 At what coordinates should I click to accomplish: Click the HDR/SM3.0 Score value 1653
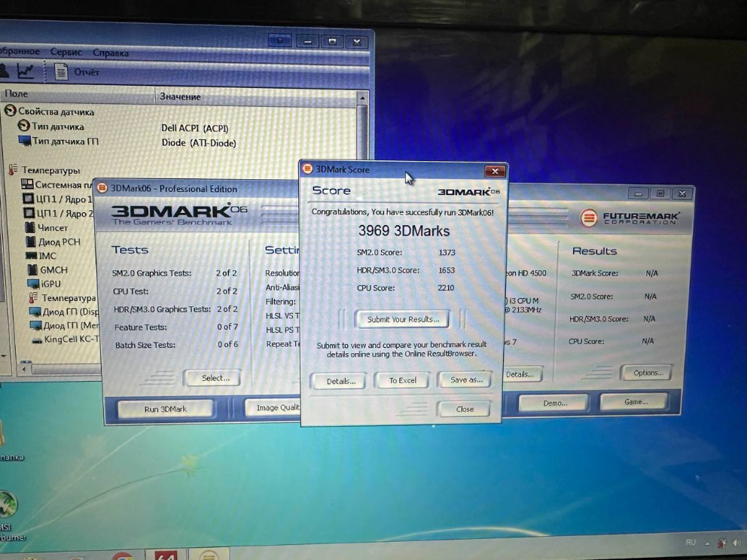coord(447,270)
